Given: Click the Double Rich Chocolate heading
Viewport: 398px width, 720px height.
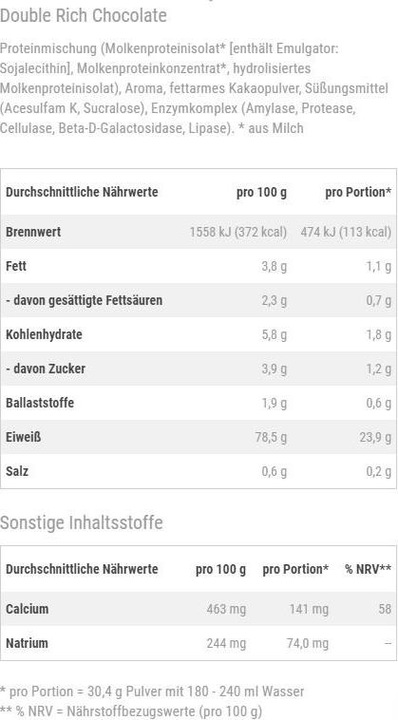Looking at the screenshot, I should pos(83,16).
